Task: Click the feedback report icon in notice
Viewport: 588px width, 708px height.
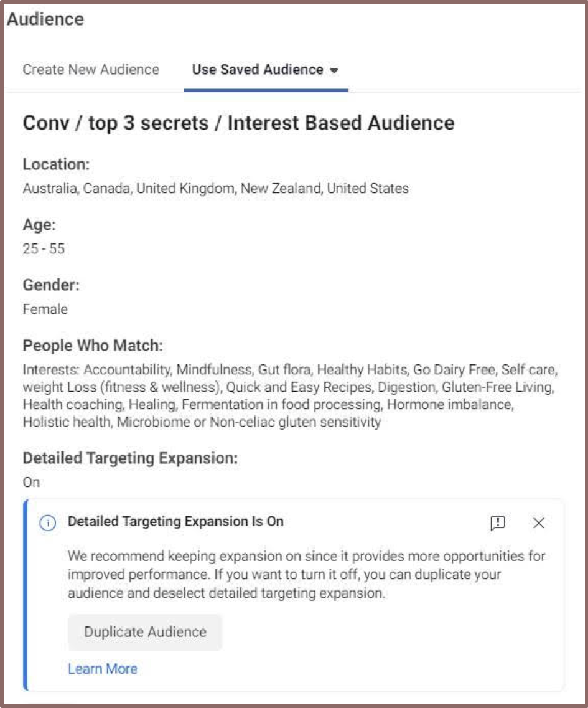Action: pos(497,522)
